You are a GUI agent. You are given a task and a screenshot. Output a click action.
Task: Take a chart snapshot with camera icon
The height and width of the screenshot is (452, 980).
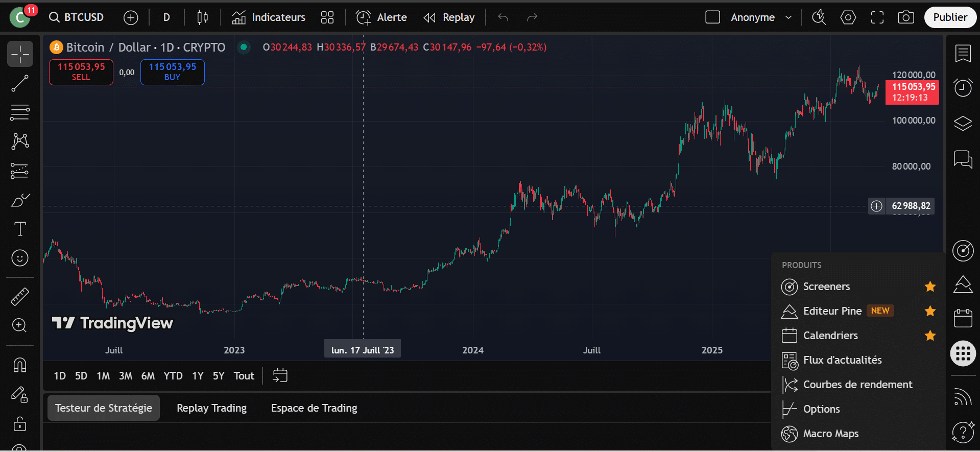pyautogui.click(x=906, y=17)
